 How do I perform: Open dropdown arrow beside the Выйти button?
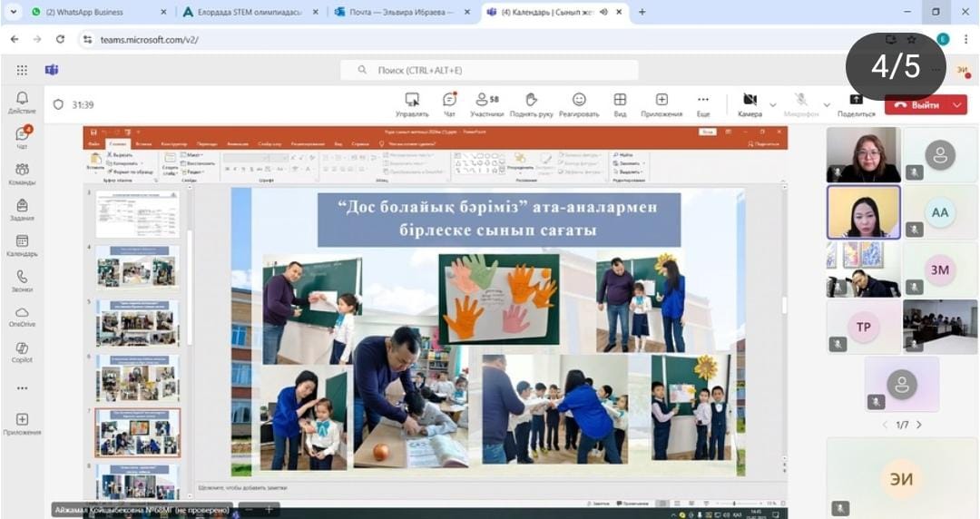(958, 105)
